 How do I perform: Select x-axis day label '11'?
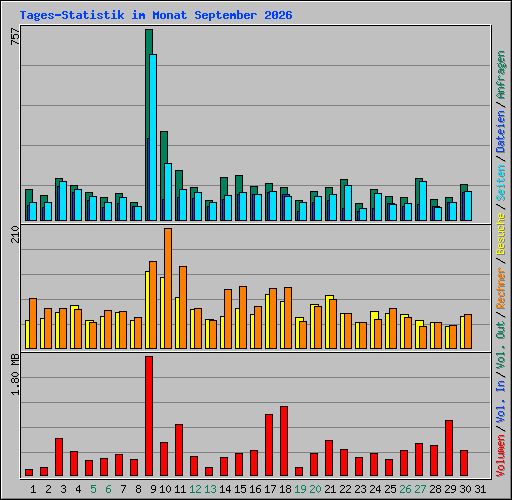coord(180,489)
